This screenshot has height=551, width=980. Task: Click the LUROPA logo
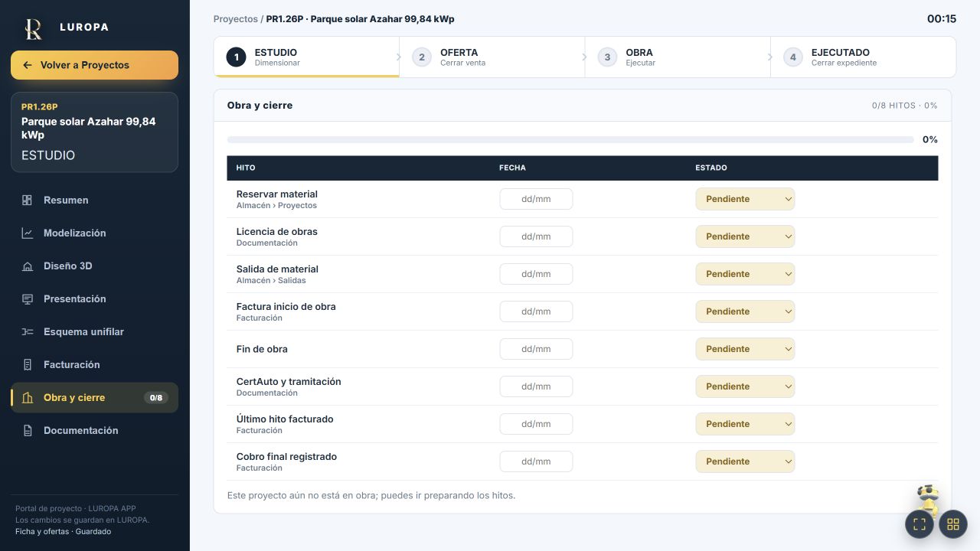click(x=33, y=28)
